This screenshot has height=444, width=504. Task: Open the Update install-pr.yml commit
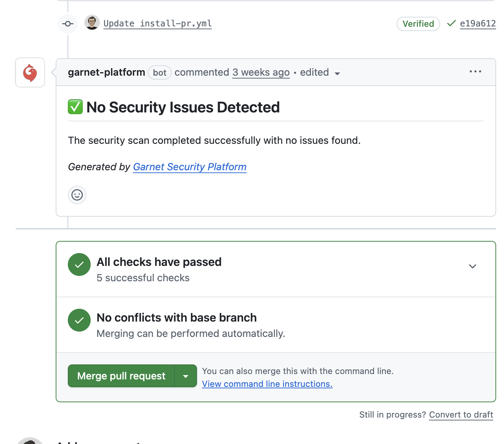[157, 23]
